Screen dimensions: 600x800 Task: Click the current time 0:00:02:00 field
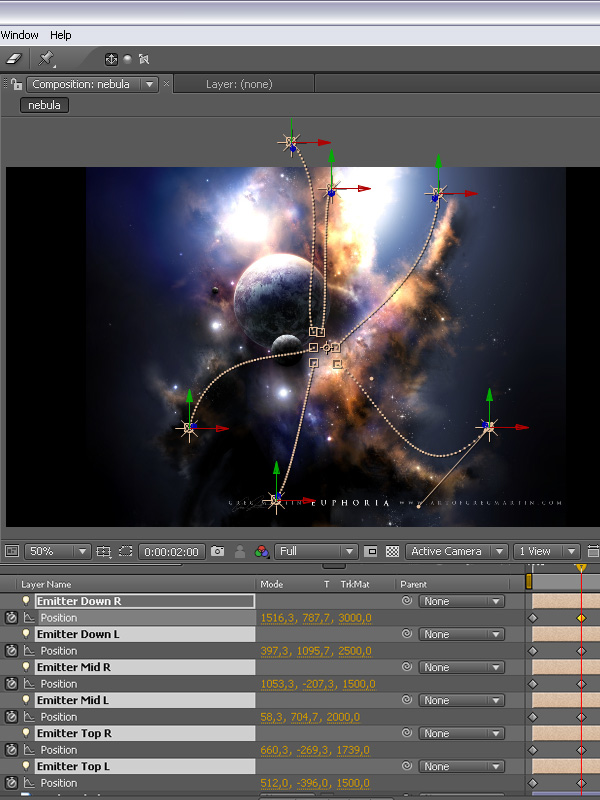[171, 552]
